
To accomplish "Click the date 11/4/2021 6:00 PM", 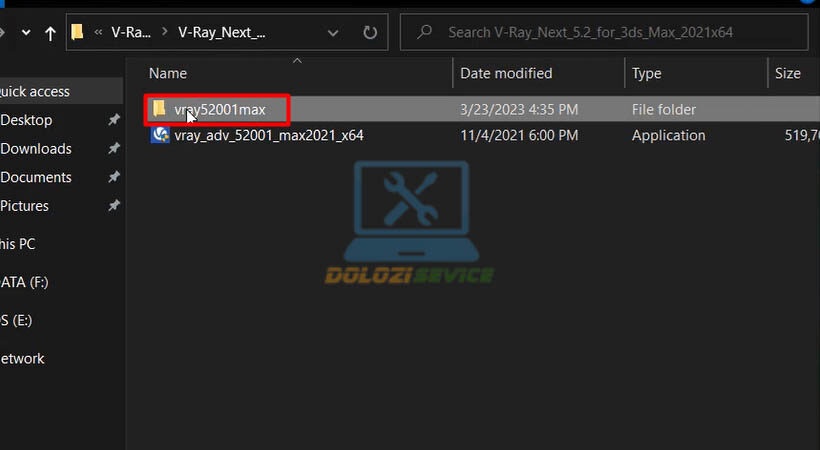I will pos(519,136).
